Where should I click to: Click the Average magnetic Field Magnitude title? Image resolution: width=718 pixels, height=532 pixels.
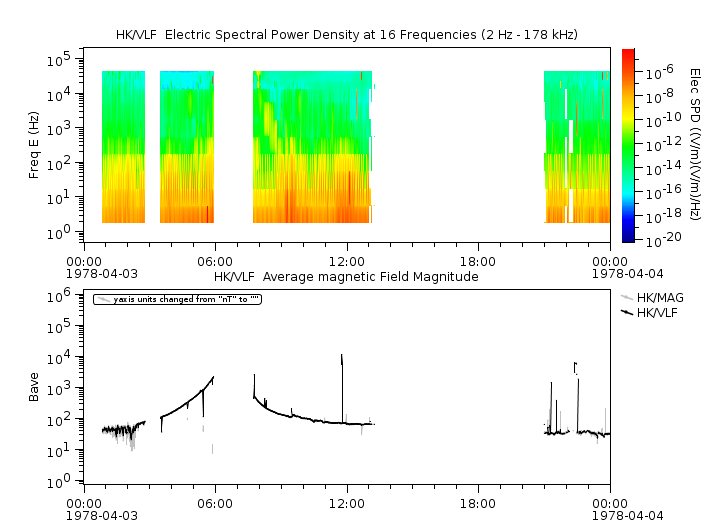coord(346,276)
